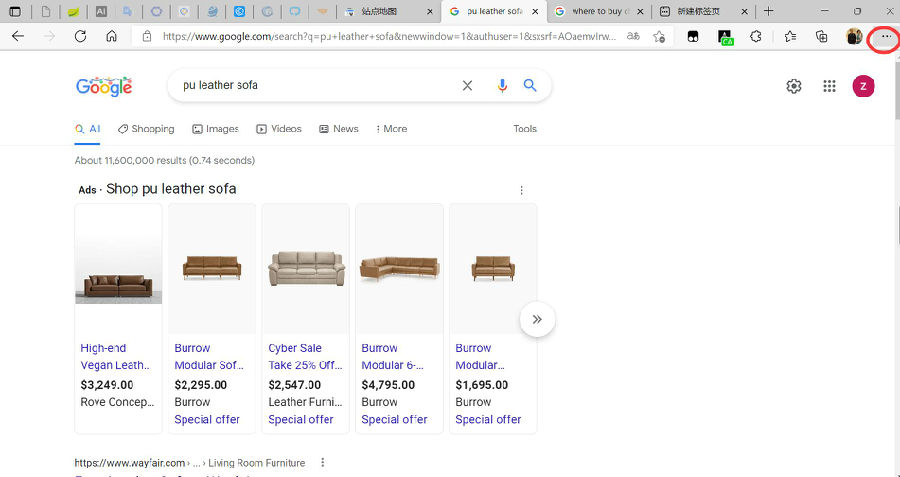Switch to Videos results
Screen dimensions: 900x477
278,129
